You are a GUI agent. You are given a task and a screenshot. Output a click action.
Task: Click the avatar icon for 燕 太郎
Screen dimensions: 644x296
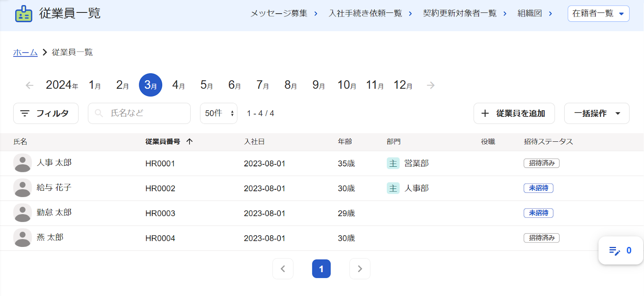click(23, 238)
